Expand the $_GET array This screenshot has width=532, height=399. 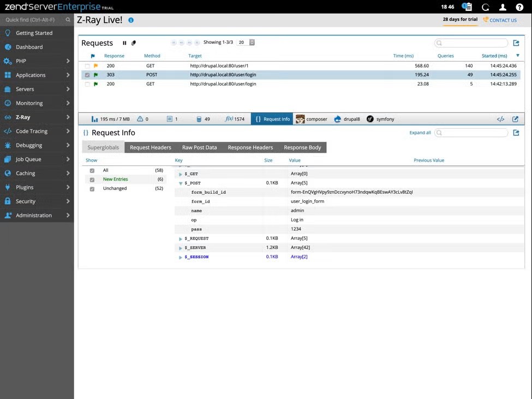coord(181,174)
